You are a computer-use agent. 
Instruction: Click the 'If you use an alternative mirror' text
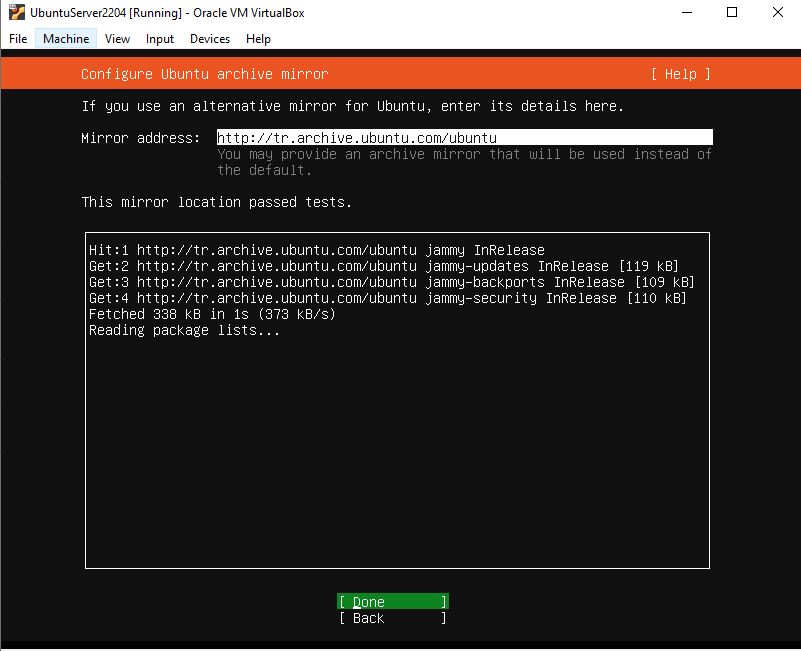[352, 106]
